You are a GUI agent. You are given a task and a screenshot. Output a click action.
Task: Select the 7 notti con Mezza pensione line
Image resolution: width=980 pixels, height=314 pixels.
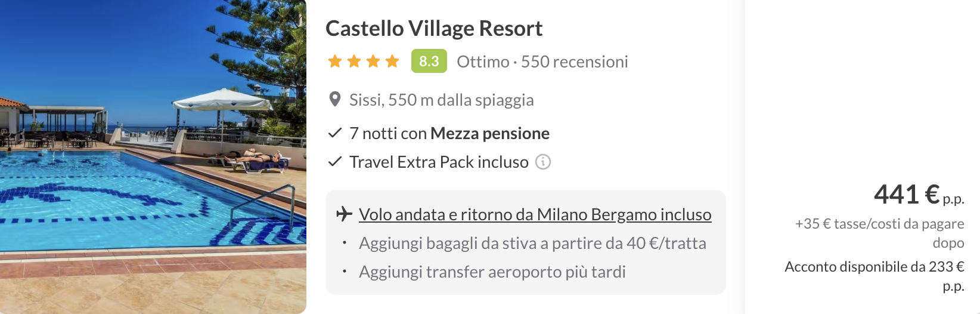pos(449,133)
